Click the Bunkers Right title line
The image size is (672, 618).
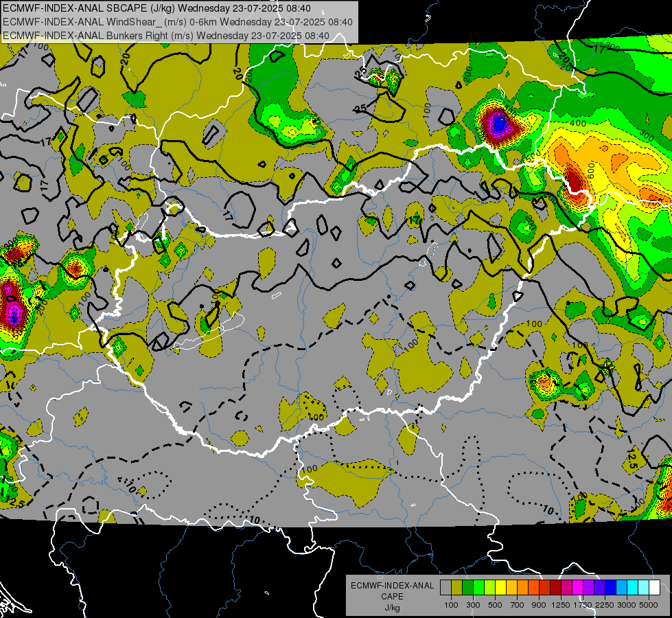tap(166, 36)
